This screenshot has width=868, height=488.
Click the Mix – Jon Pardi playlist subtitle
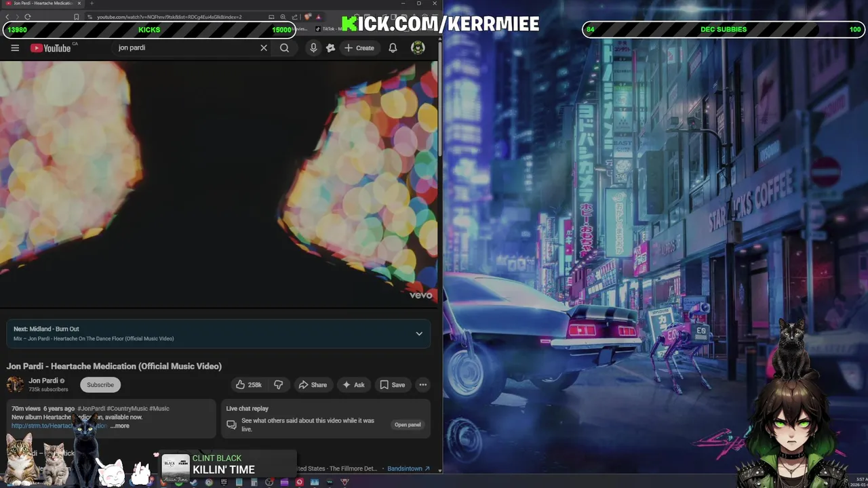94,338
